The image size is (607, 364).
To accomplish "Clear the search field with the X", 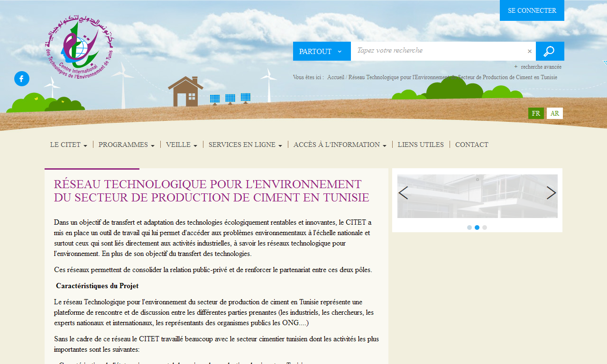I will click(530, 51).
